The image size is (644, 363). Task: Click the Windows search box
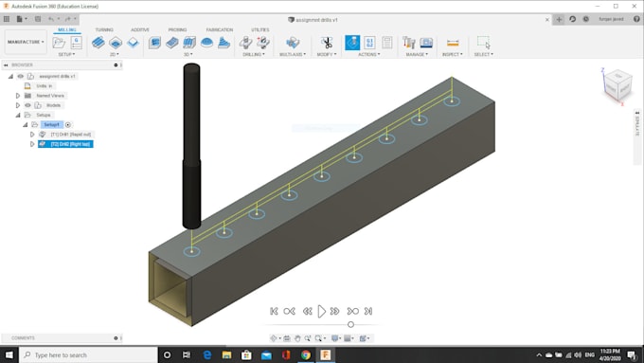pos(88,354)
